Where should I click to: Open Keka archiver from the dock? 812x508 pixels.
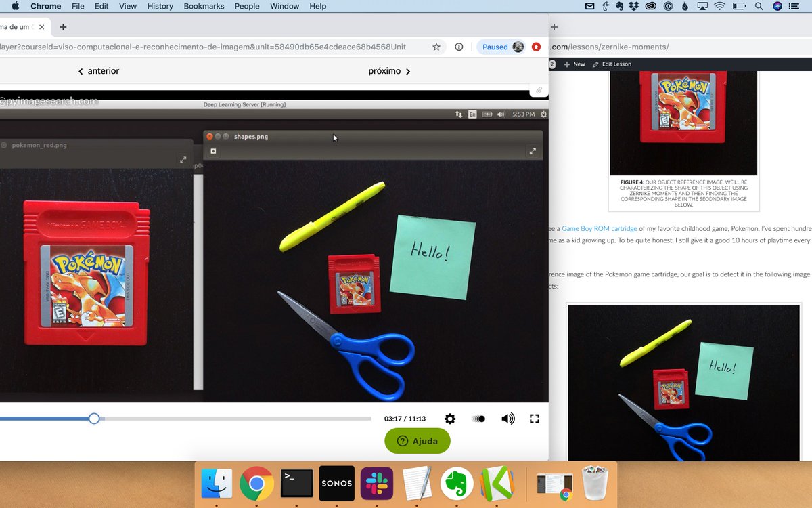click(x=497, y=484)
